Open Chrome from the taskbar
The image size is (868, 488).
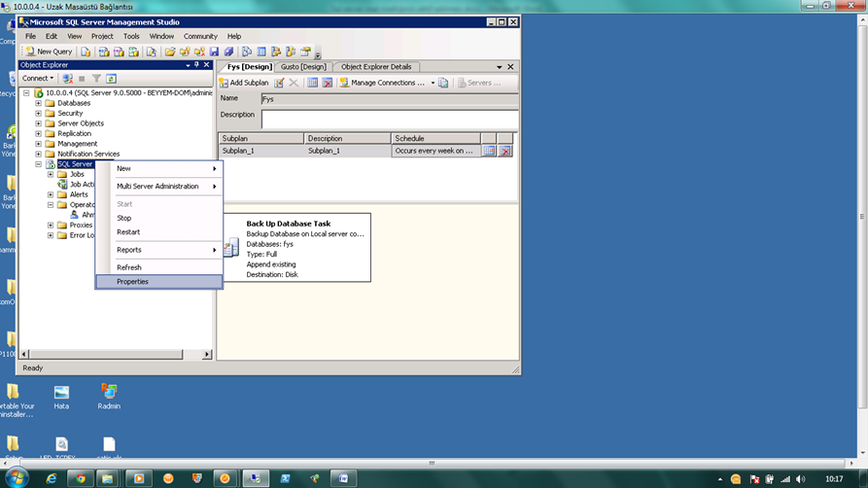pos(81,478)
